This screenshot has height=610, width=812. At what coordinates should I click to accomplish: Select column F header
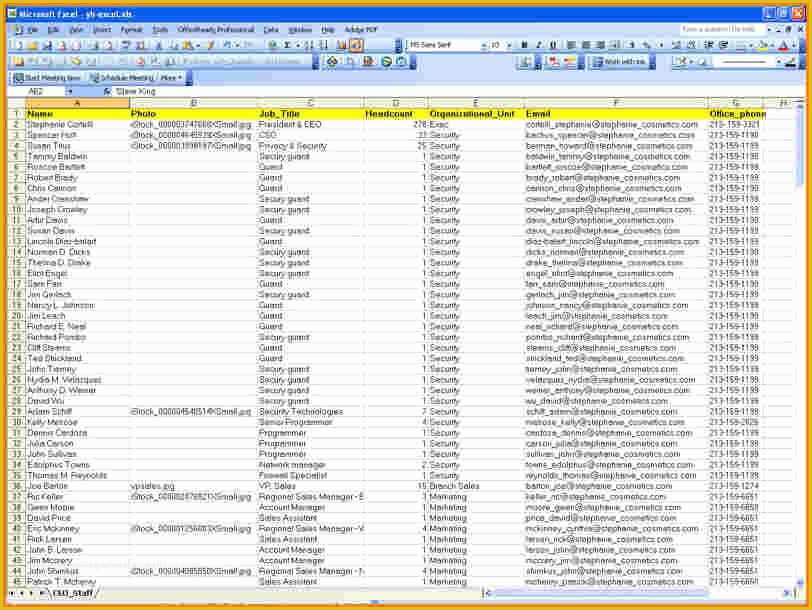[x=615, y=103]
